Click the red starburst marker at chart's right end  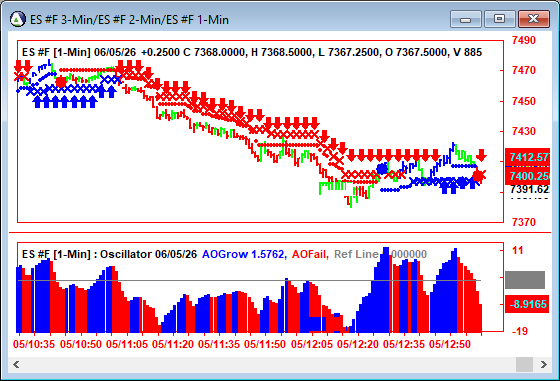coord(479,176)
